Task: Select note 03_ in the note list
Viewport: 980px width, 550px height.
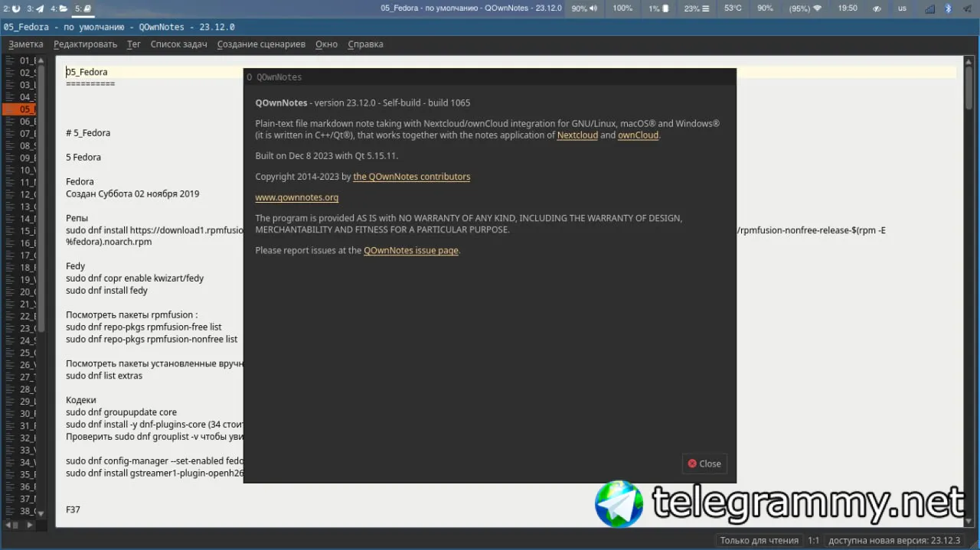Action: point(19,85)
